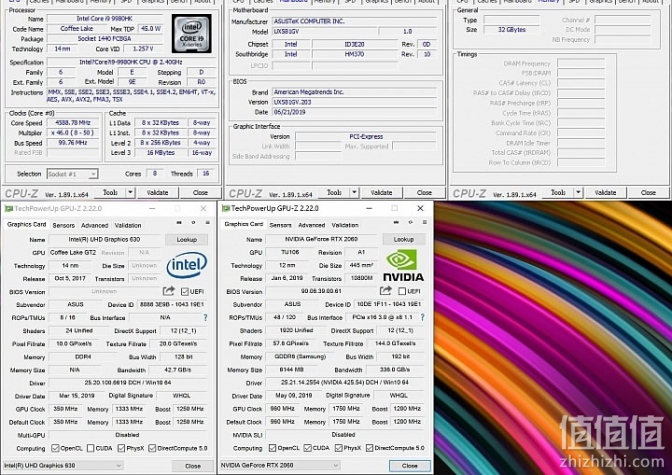Expand Tools dropdown arrow in CPU-Z Motherboard window
The height and width of the screenshot is (475, 672).
tap(354, 192)
